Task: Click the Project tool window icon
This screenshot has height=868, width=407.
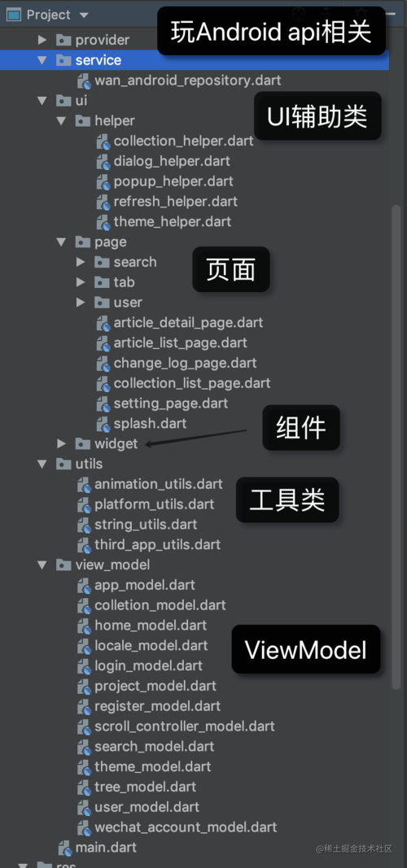Action: click(14, 15)
